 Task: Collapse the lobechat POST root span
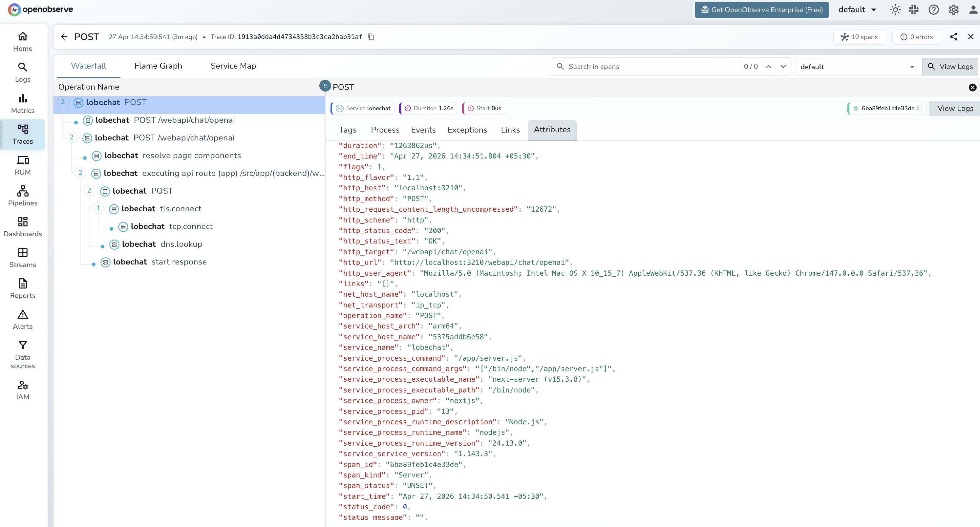(x=62, y=102)
